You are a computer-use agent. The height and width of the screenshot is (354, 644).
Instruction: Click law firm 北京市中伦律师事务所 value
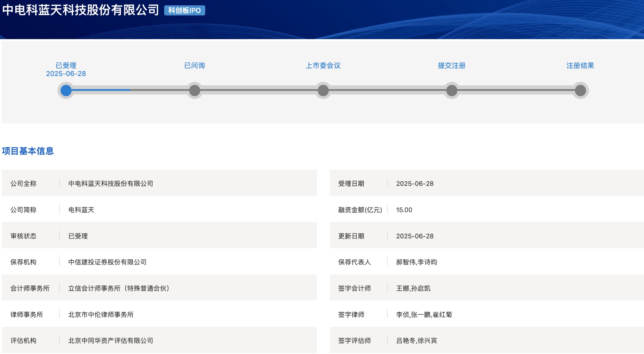coord(101,314)
